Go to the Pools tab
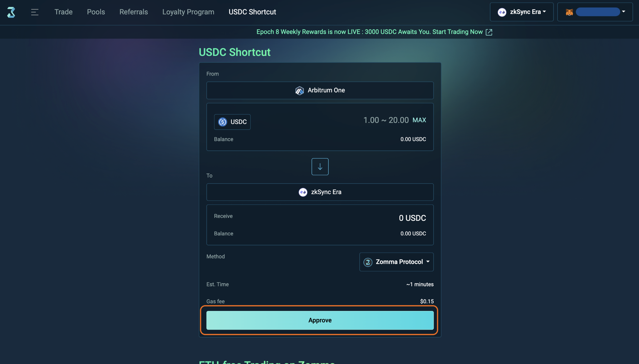 coord(96,12)
